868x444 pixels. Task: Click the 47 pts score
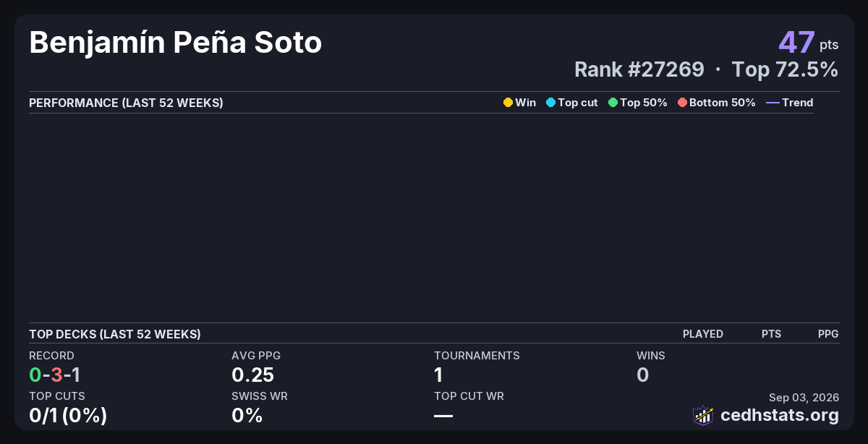(809, 43)
